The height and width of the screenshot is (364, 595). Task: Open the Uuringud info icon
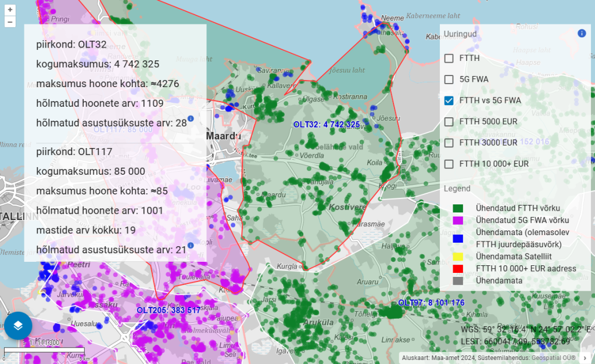582,33
